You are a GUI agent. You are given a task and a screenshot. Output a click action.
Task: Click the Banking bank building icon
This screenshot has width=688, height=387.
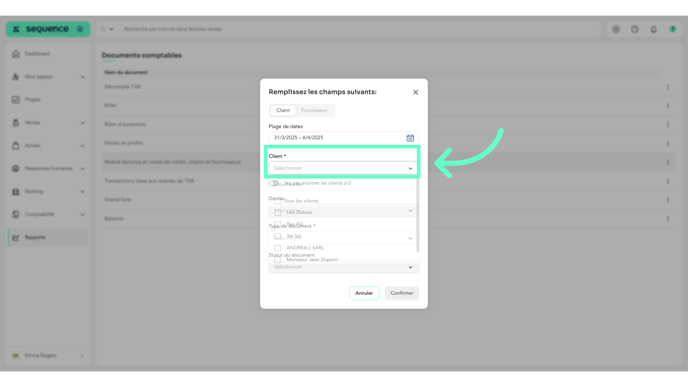(x=16, y=192)
